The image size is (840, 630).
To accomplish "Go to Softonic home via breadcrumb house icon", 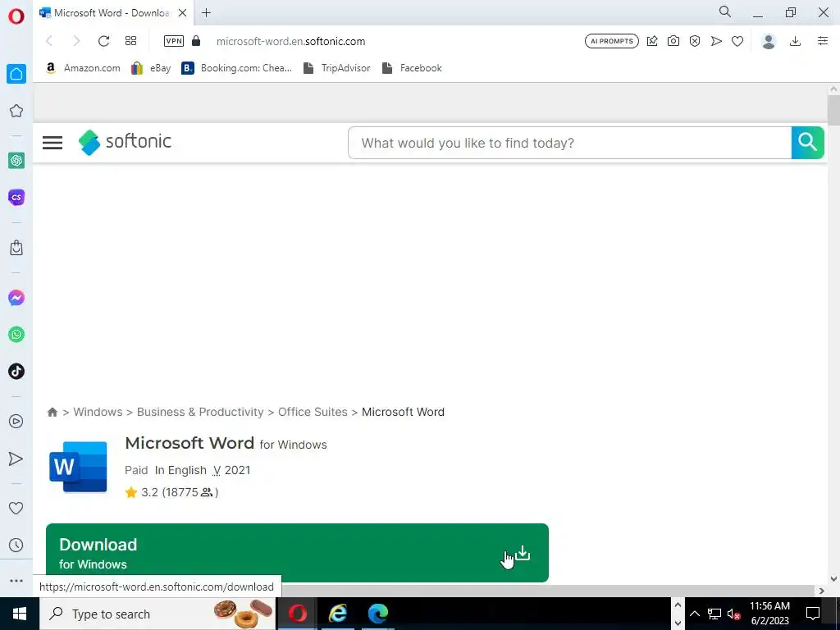I will [52, 412].
